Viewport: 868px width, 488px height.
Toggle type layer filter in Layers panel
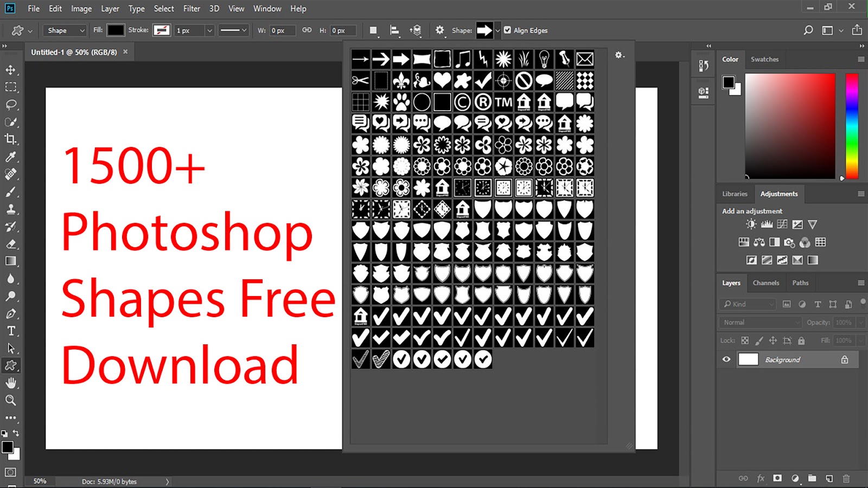tap(818, 304)
